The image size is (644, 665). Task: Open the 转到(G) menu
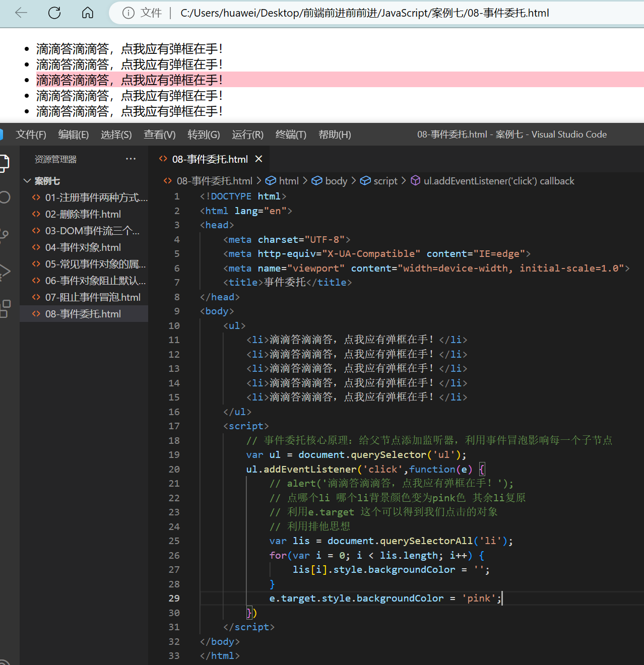tap(204, 135)
